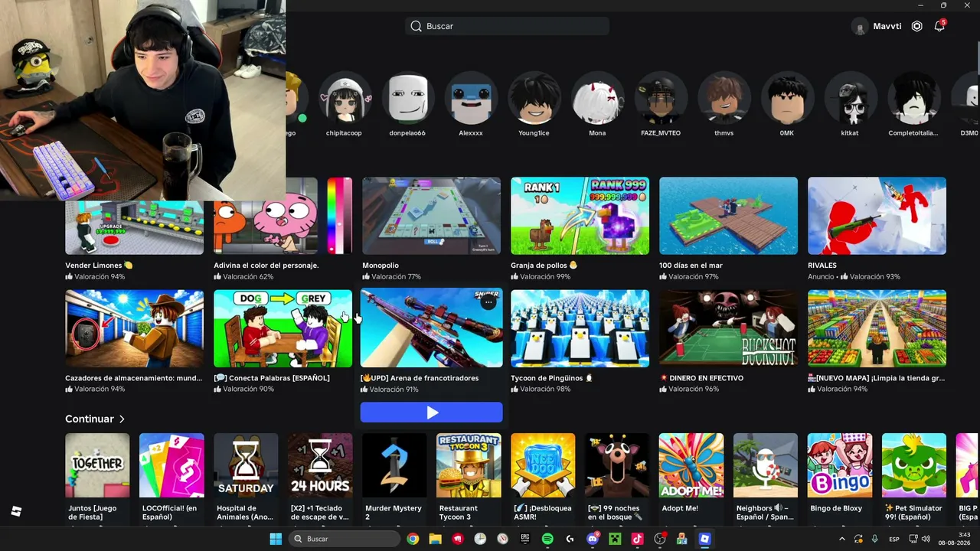
Task: Switch to the Roblox taskbar app
Action: pos(704,539)
